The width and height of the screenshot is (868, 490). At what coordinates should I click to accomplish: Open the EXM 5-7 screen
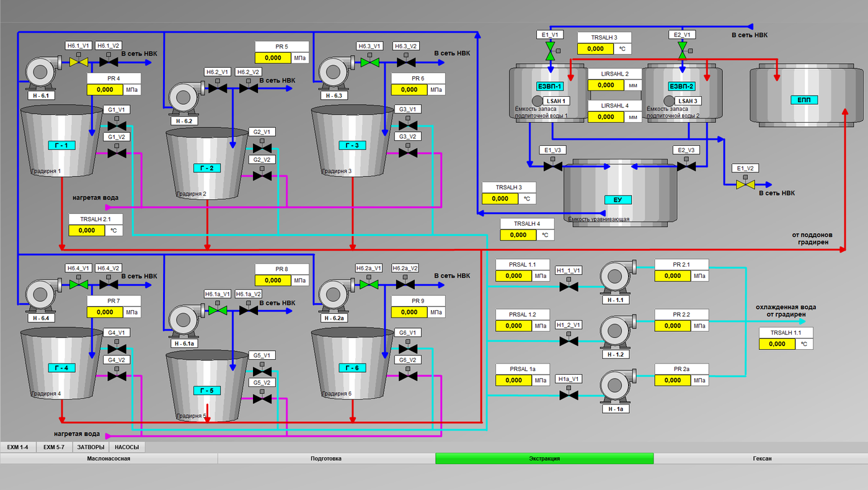pos(54,447)
